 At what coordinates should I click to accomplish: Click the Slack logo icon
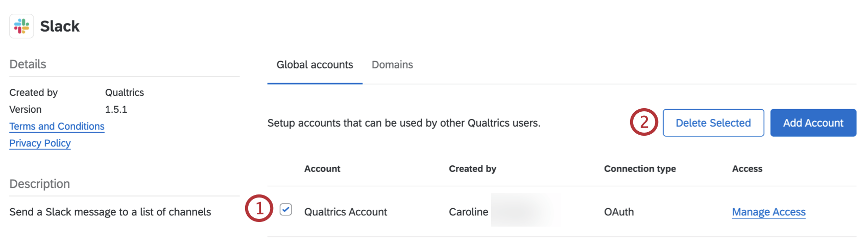click(x=21, y=26)
